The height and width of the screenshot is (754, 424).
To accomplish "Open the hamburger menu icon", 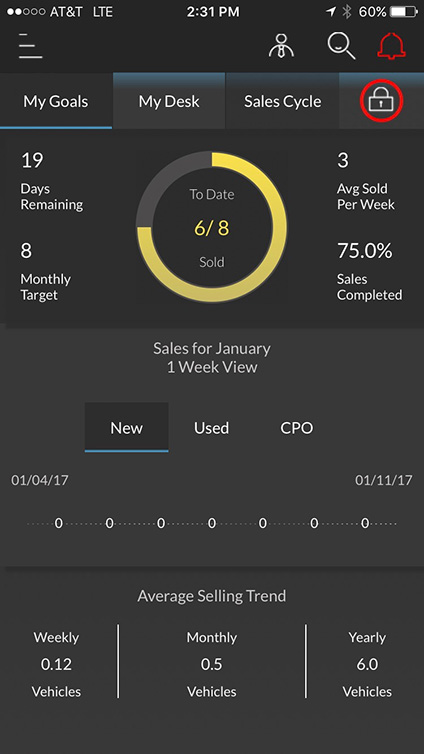I will point(30,47).
